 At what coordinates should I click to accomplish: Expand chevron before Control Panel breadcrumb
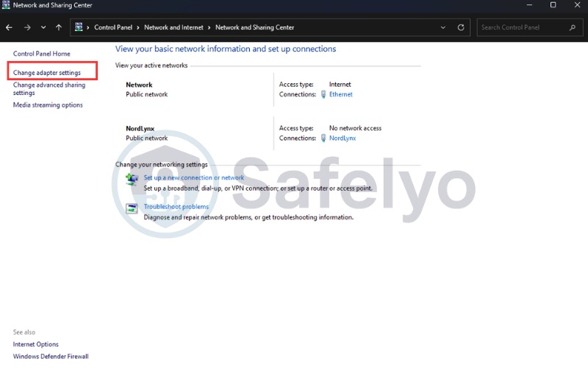point(88,27)
